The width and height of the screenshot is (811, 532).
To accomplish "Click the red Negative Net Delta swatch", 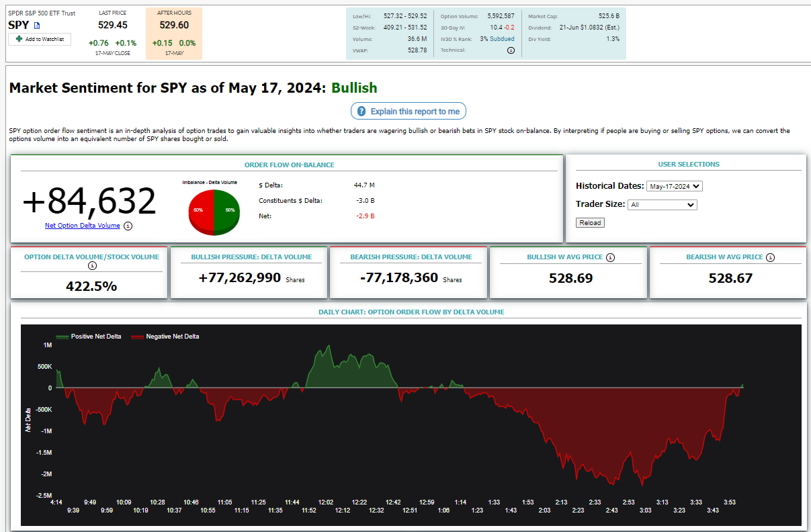I will tap(137, 337).
